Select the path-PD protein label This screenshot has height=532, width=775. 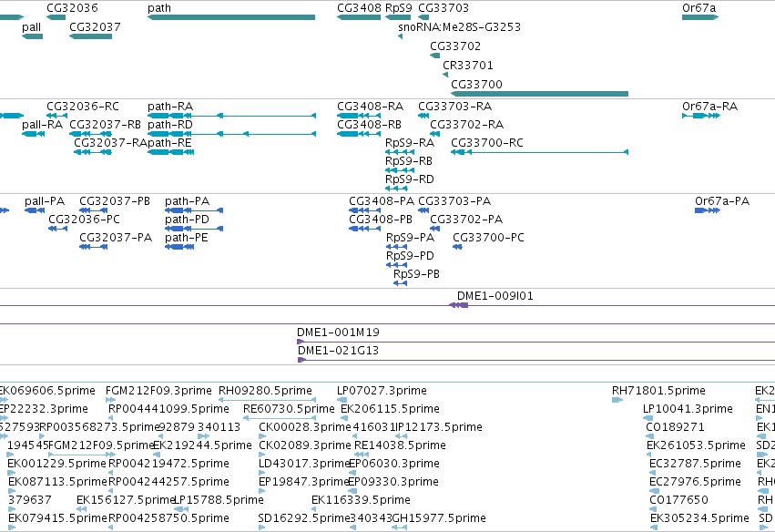click(187, 220)
